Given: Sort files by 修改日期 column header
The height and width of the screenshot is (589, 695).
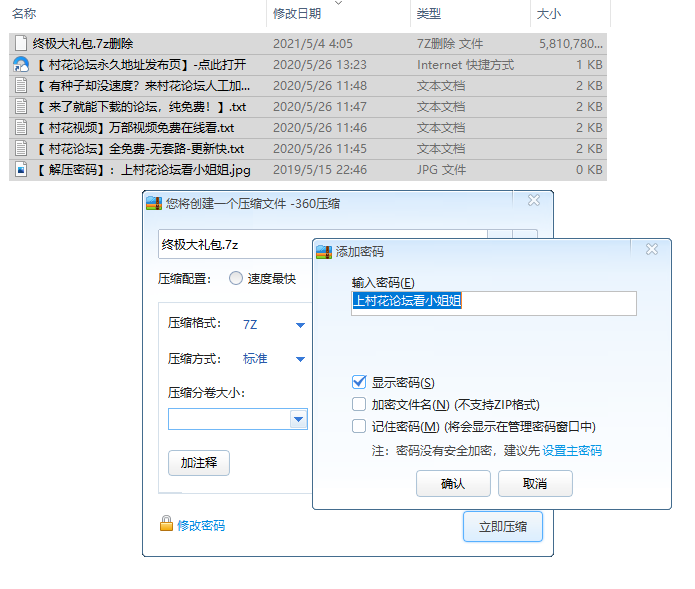Looking at the screenshot, I should point(296,14).
